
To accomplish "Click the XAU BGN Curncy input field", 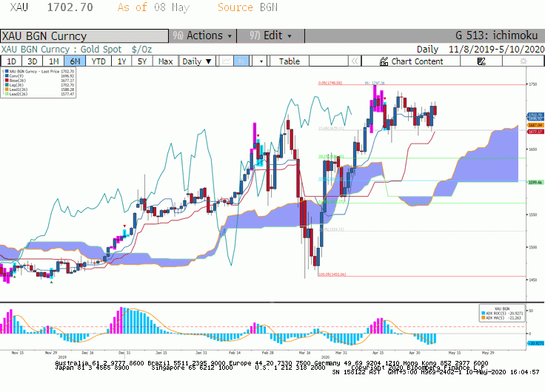I will pos(84,36).
